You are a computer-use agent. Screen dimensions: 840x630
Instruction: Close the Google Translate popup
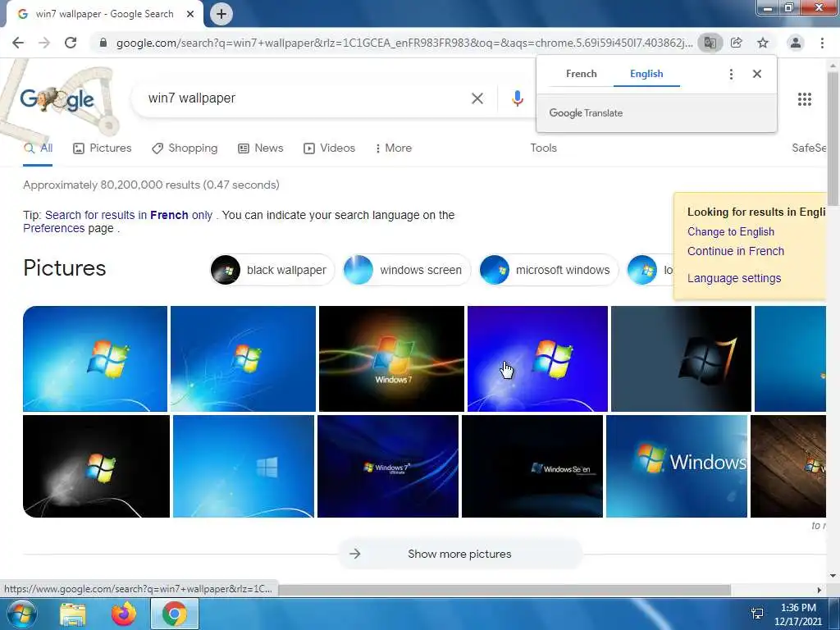(757, 74)
